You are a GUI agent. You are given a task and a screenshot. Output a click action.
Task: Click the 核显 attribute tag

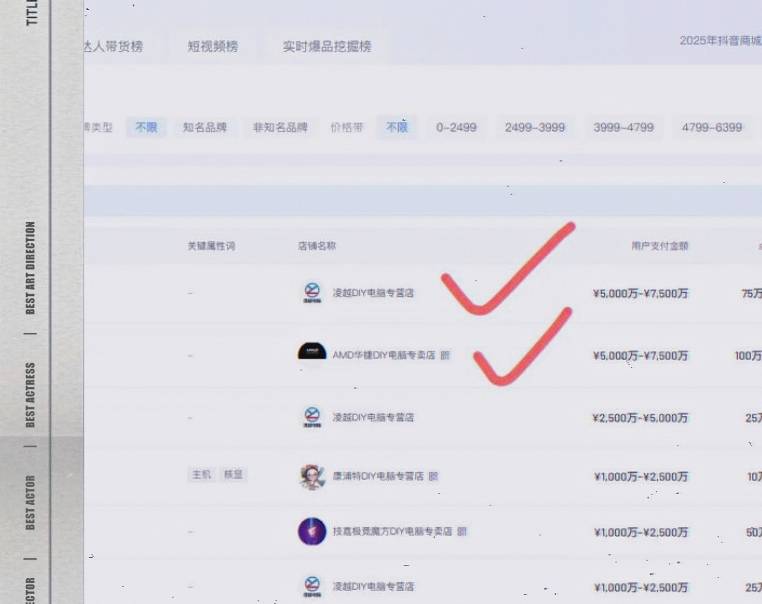coord(233,474)
